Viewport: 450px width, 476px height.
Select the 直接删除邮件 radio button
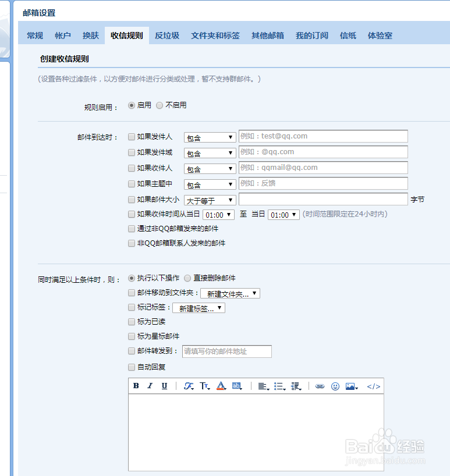(x=187, y=278)
